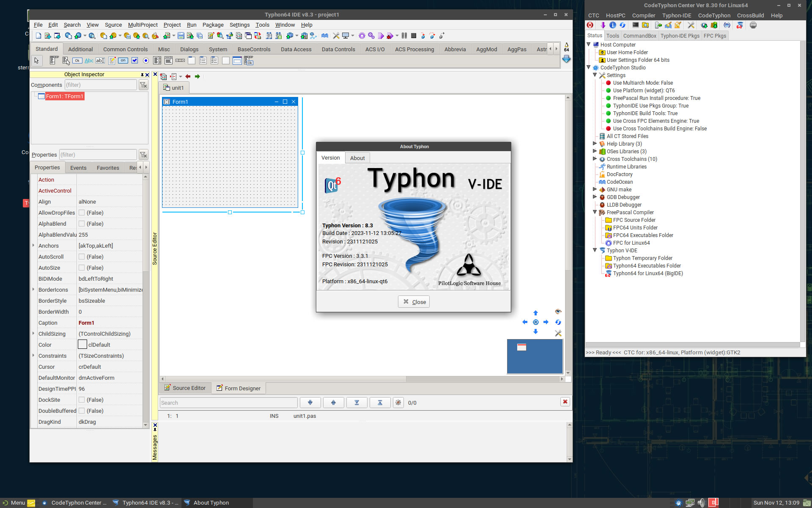812x508 pixels.
Task: Click the Stop execution square icon
Action: [x=414, y=36]
